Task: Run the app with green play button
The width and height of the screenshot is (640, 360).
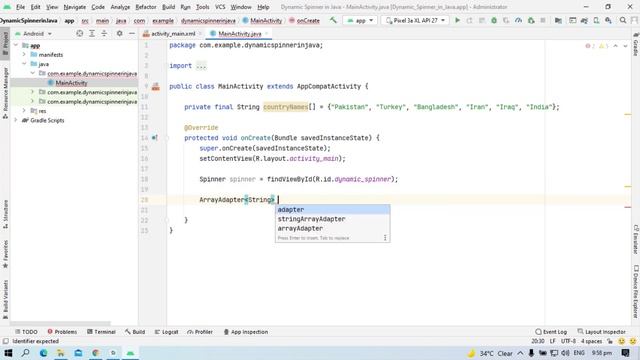Action: tap(457, 20)
